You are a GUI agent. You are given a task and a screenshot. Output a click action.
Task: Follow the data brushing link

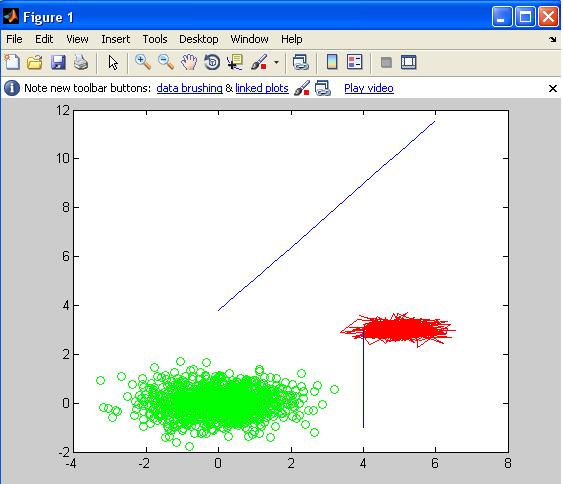(x=189, y=88)
